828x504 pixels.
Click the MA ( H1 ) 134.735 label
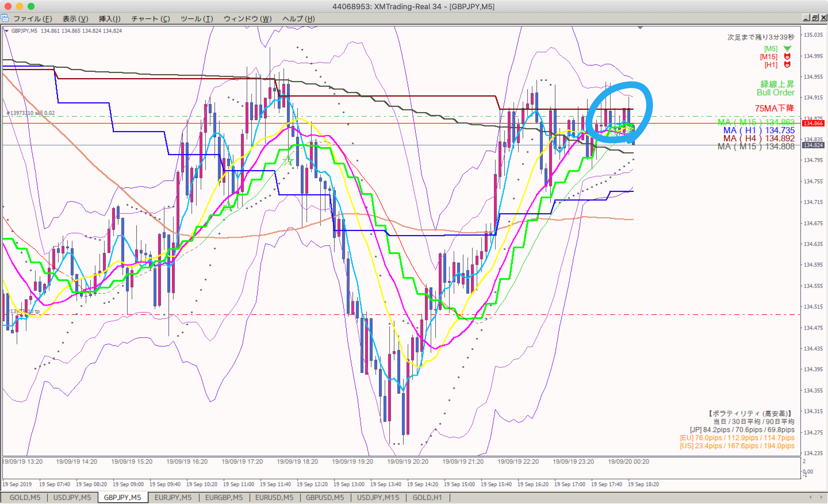[x=759, y=130]
